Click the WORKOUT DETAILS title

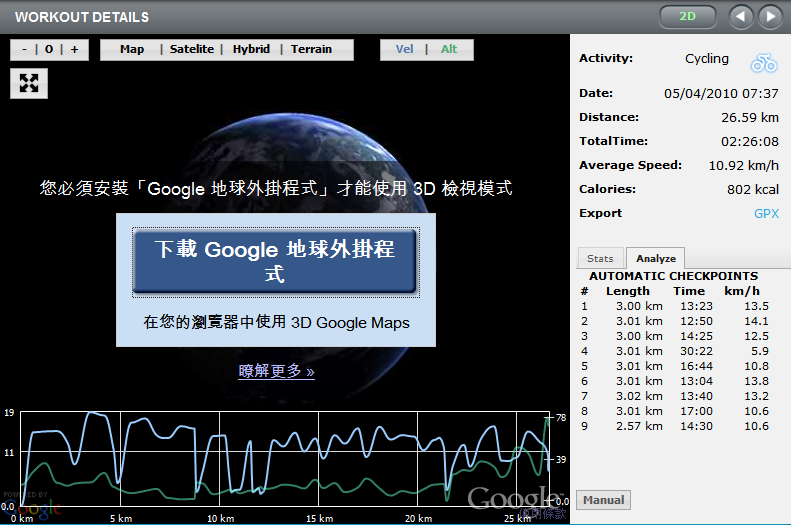(x=82, y=17)
